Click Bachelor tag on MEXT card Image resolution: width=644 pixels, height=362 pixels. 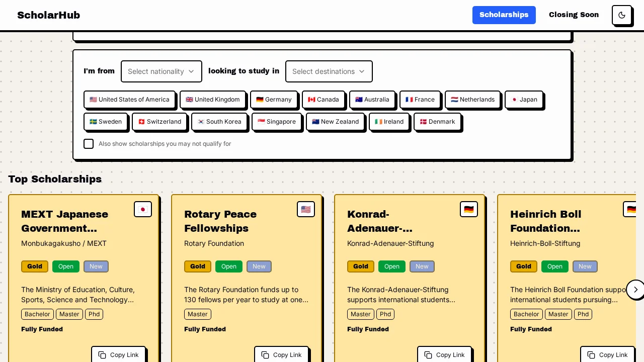coord(37,314)
